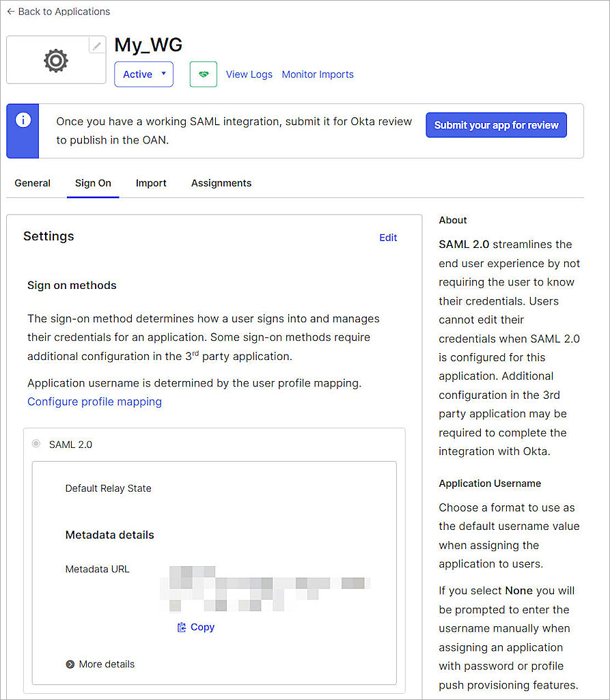Click the circled arrow icon next to More details
Image resolution: width=610 pixels, height=700 pixels.
pos(70,664)
